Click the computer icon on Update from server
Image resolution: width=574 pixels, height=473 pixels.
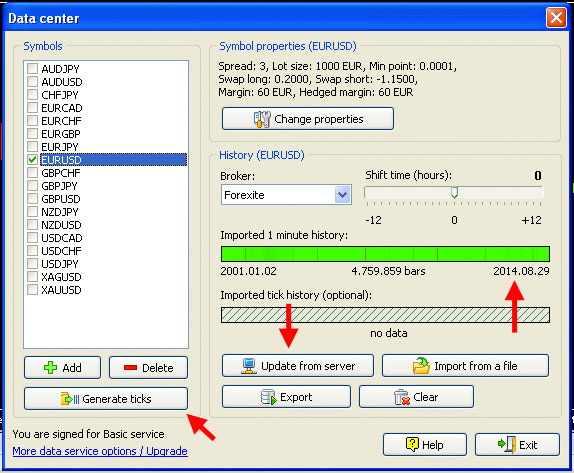coord(249,366)
